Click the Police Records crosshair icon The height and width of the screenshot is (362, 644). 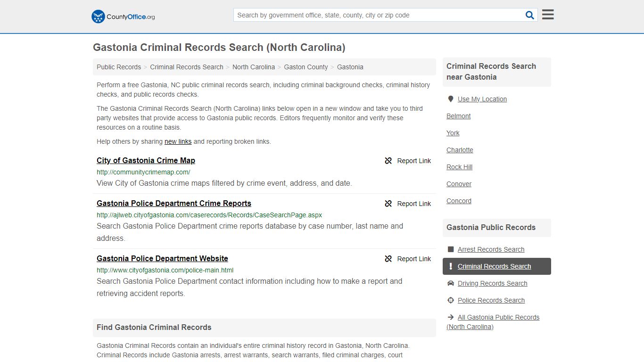point(451,300)
